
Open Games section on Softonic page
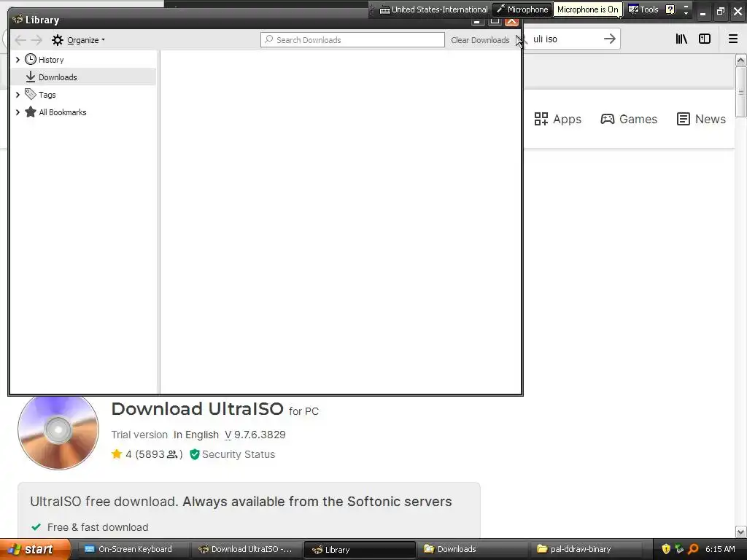[629, 119]
